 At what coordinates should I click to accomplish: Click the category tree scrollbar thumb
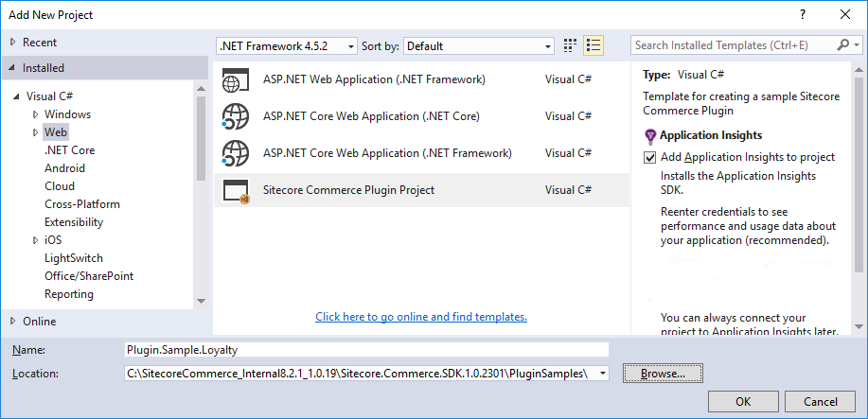coord(201,138)
